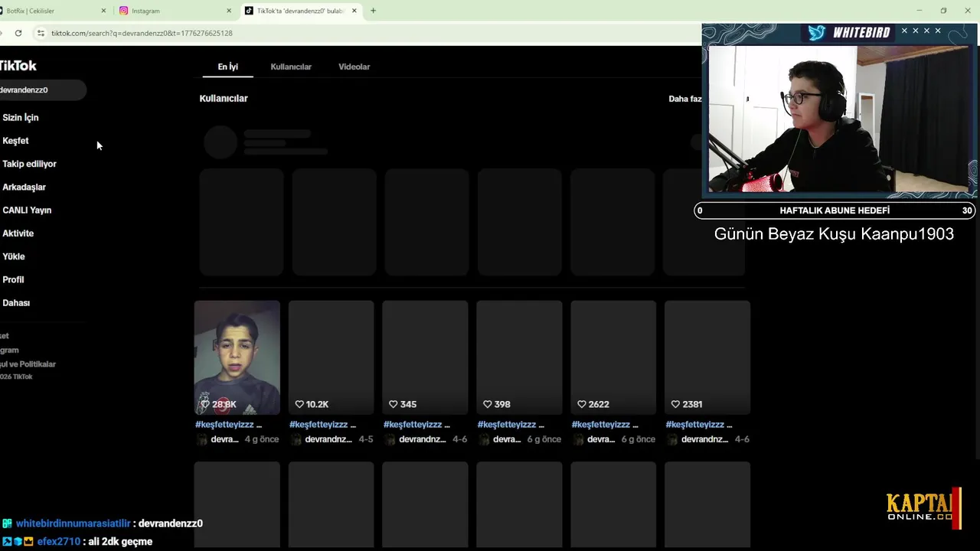Click avatar beside username under 345 video
The width and height of the screenshot is (980, 551).
[390, 439]
